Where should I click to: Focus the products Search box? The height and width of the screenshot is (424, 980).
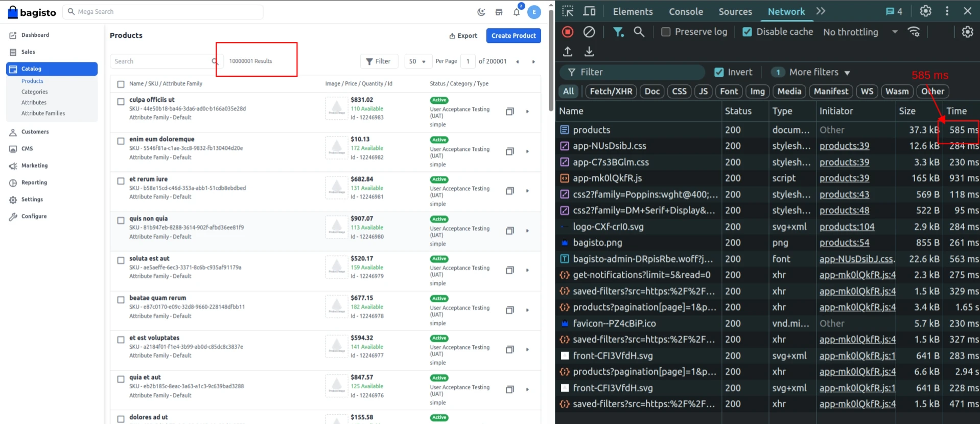point(166,61)
